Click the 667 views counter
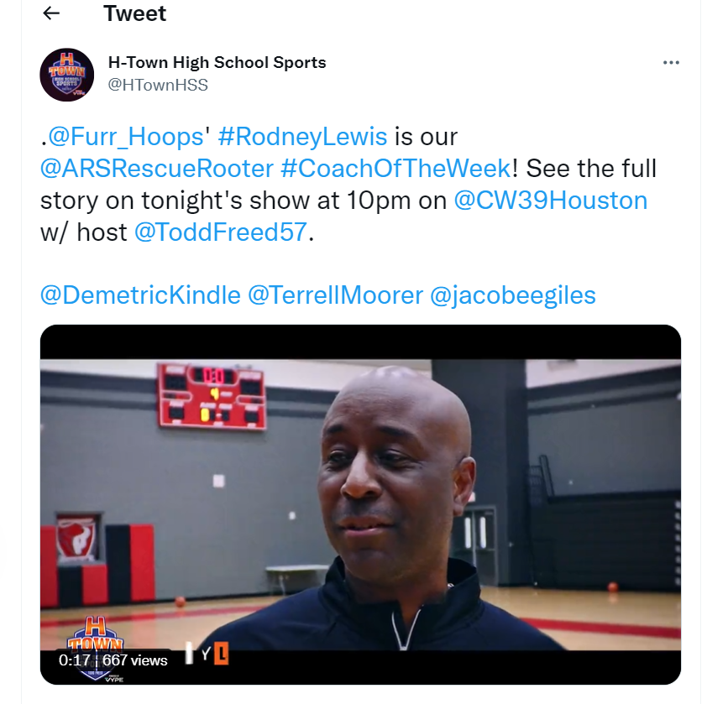Image resolution: width=728 pixels, height=704 pixels. tap(135, 660)
